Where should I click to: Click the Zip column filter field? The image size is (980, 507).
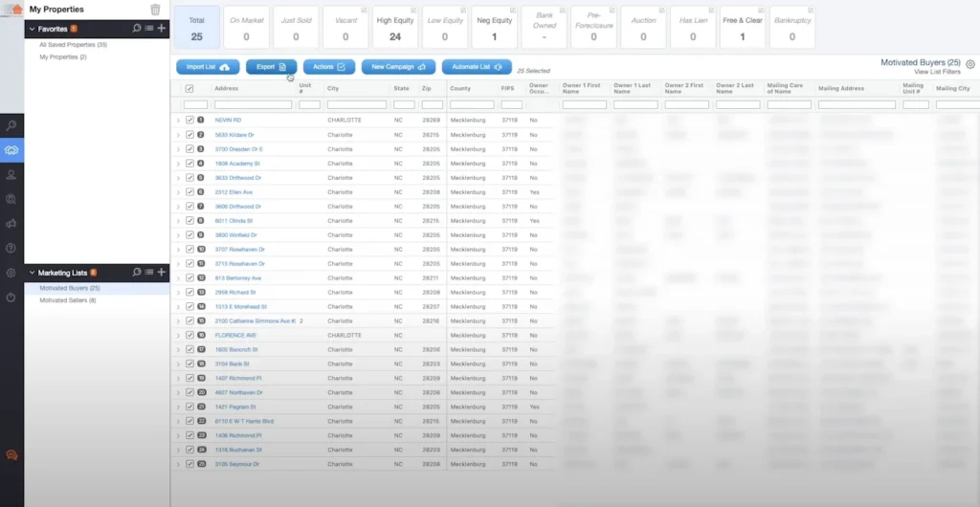pyautogui.click(x=432, y=105)
